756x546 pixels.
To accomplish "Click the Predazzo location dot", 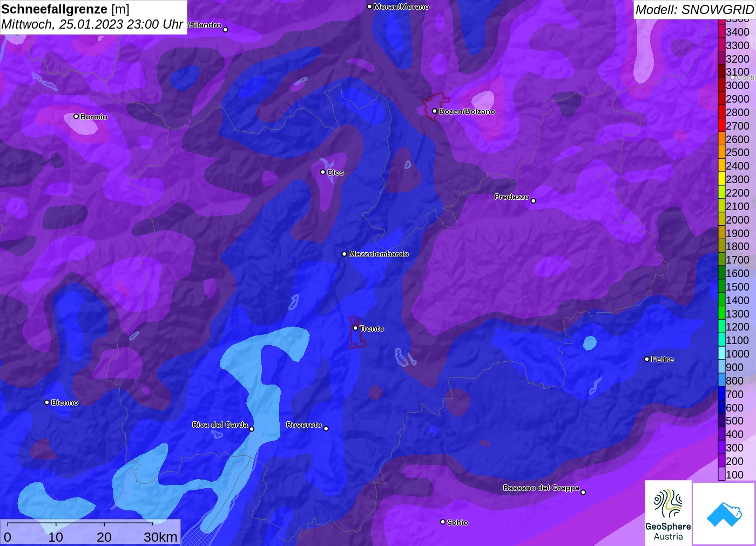I will click(x=533, y=200).
